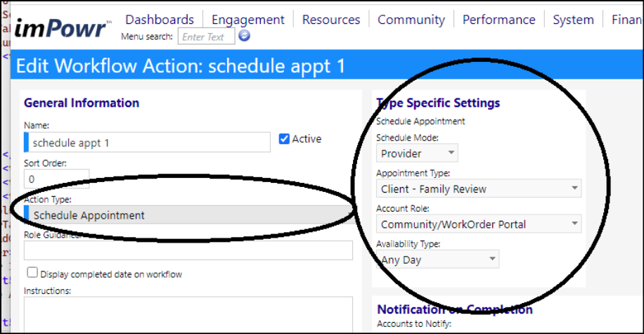Open the Dashboards menu
The height and width of the screenshot is (334, 644).
pyautogui.click(x=160, y=19)
